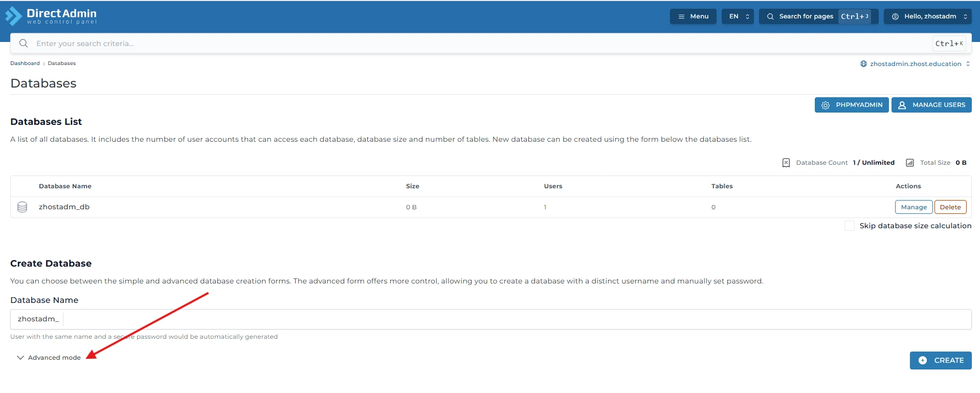
Task: Open the zhostadmin.zhost.education domain selector
Action: [x=915, y=64]
